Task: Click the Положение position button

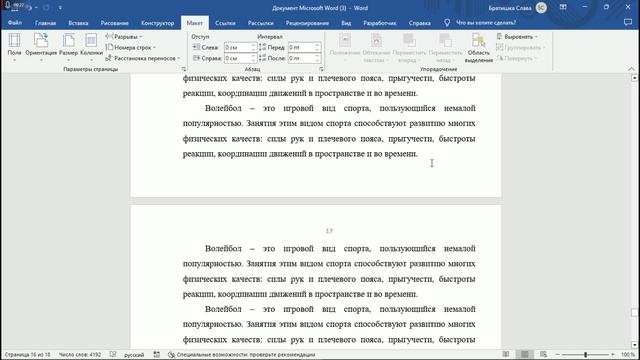Action: pos(344,48)
